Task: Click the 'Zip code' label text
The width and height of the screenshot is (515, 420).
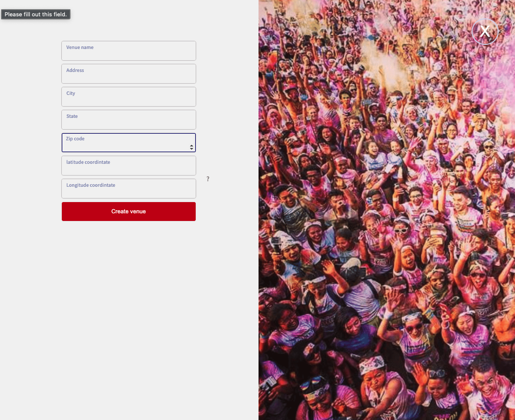Action: (x=75, y=139)
